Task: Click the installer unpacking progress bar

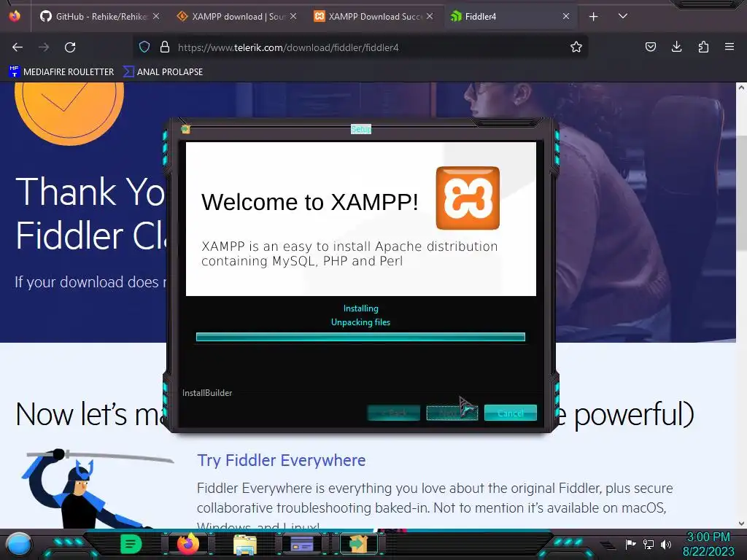Action: pyautogui.click(x=360, y=337)
